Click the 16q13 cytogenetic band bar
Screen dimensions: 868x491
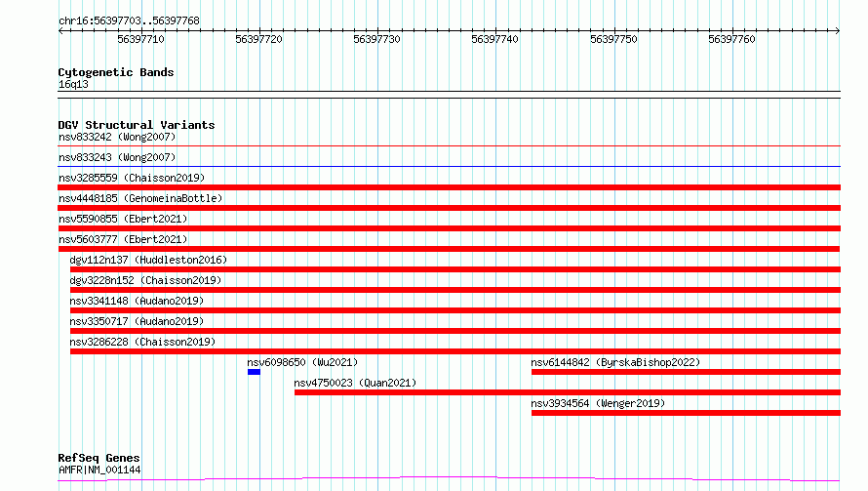point(450,95)
